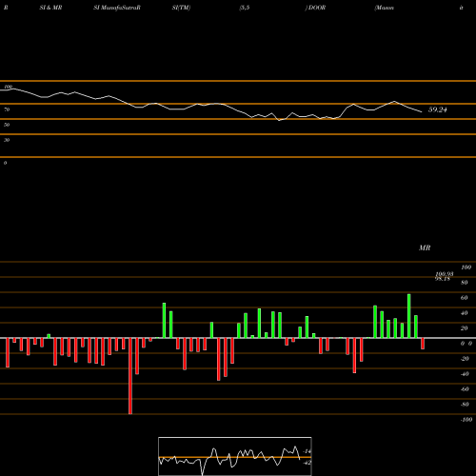Click the '(5,5' parameter text in header
Image resolution: width=476 pixels, height=476 pixels.
(x=245, y=8)
